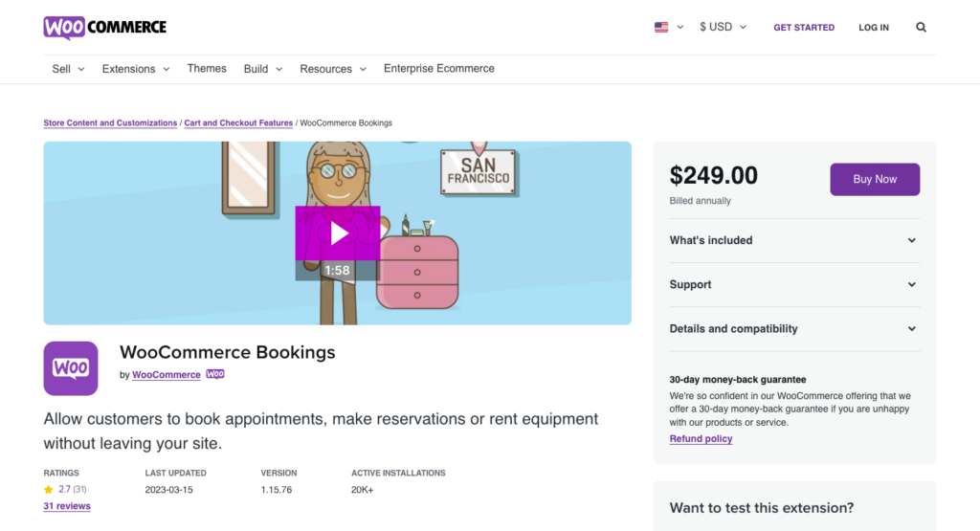Open the Sell menu

[x=68, y=69]
